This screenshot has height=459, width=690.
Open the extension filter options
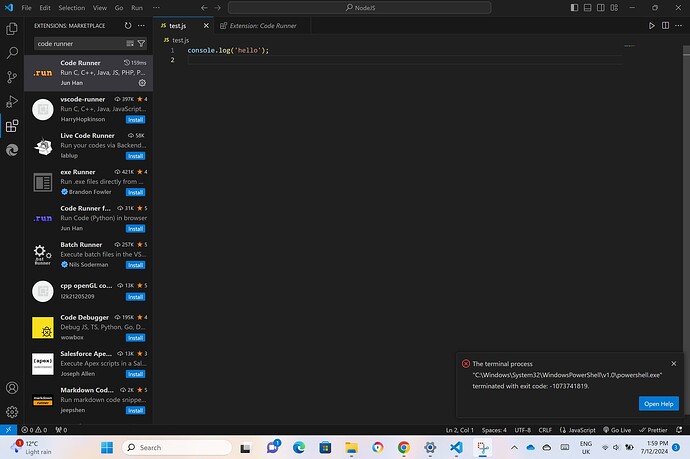141,44
